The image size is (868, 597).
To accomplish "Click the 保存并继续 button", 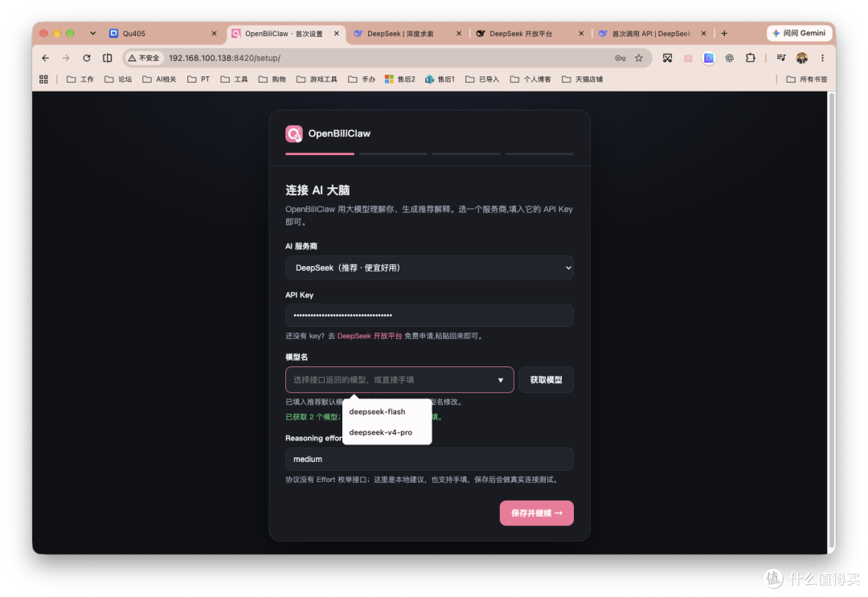I will click(x=536, y=513).
